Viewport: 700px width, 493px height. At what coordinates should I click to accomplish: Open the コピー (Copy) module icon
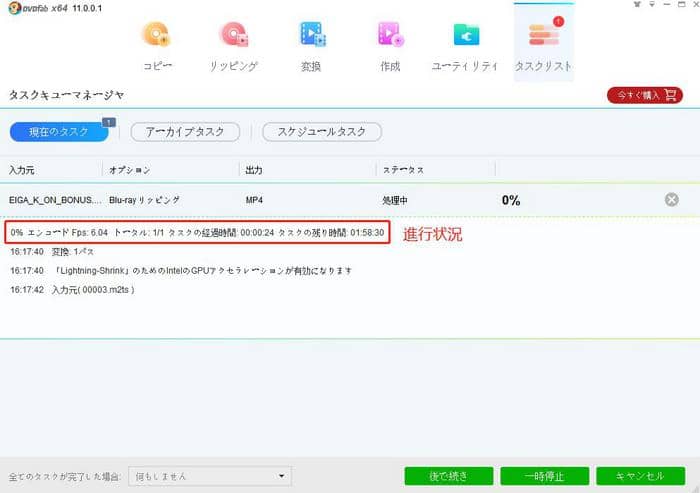click(x=158, y=43)
